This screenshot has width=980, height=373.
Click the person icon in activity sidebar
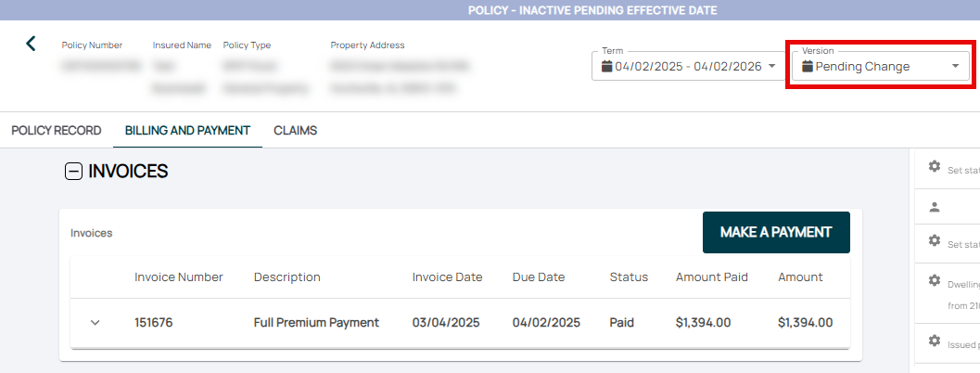pyautogui.click(x=935, y=207)
